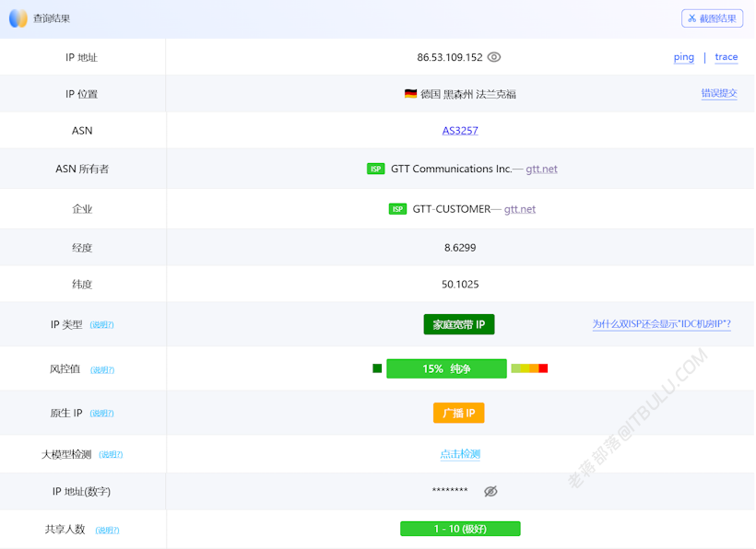Open 说明 help link for 共享人数
756x549 pixels.
click(107, 531)
